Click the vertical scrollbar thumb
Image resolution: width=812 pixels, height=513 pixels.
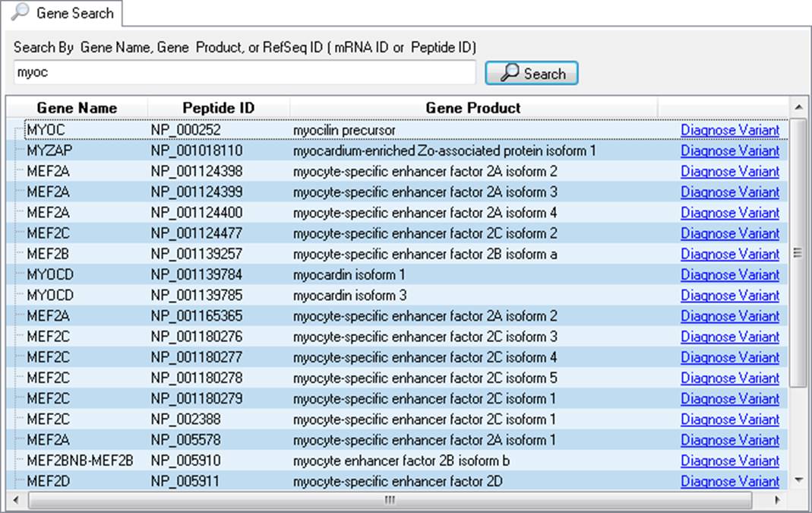click(798, 252)
